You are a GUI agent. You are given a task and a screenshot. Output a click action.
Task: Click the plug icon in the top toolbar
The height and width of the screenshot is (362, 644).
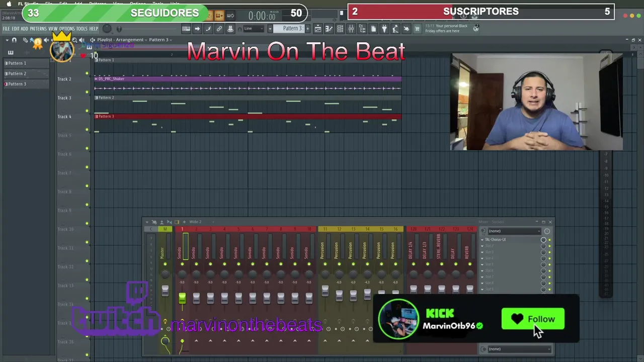point(384,29)
